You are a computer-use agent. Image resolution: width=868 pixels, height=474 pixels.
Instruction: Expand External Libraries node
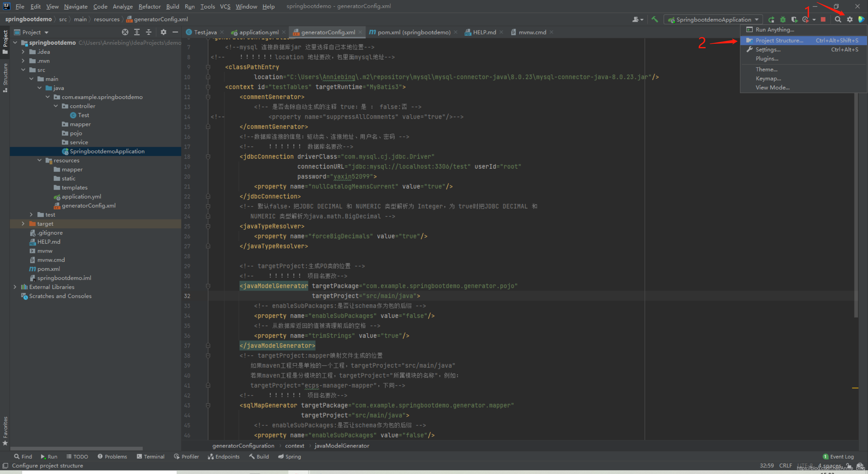15,287
